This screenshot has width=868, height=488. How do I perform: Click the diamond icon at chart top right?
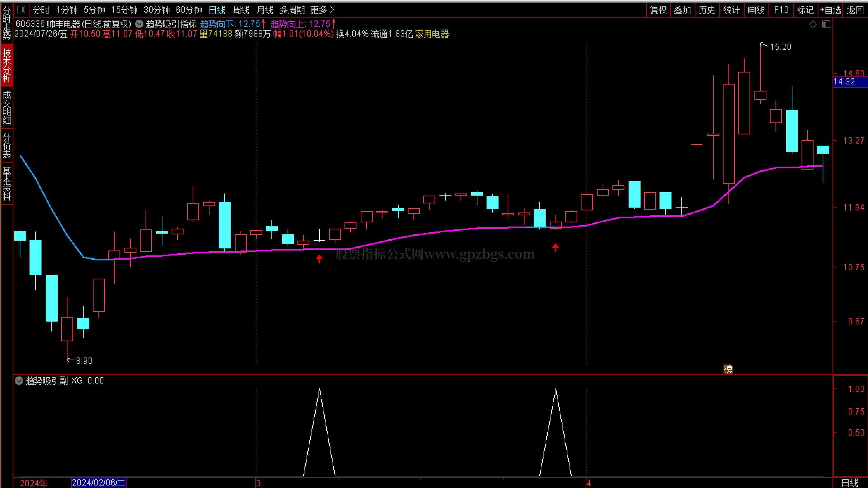tap(813, 24)
